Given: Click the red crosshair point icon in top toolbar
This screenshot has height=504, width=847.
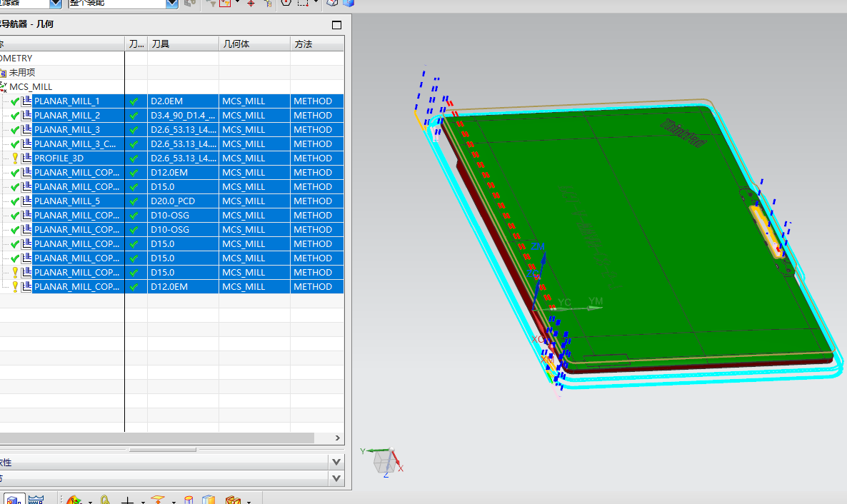Looking at the screenshot, I should [251, 4].
